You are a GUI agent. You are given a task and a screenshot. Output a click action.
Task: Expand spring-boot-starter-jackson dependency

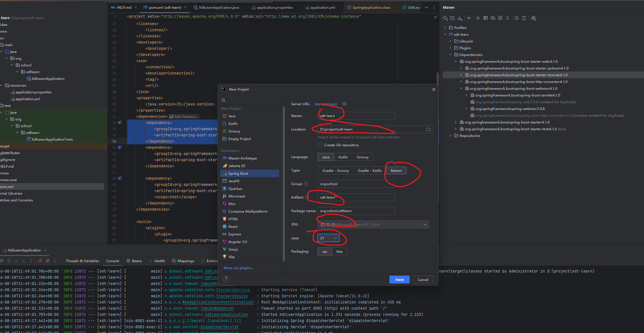click(461, 68)
